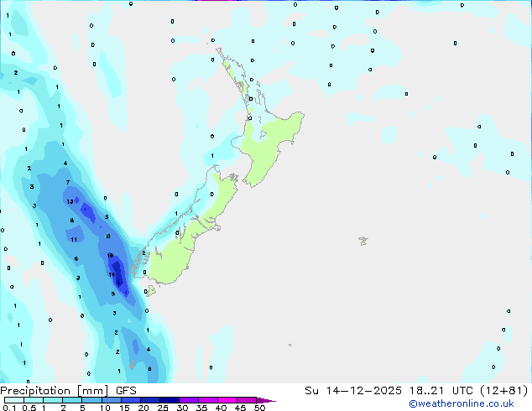
Task: Click the 20 to 25 mm legend swatch
Action: tap(149, 400)
